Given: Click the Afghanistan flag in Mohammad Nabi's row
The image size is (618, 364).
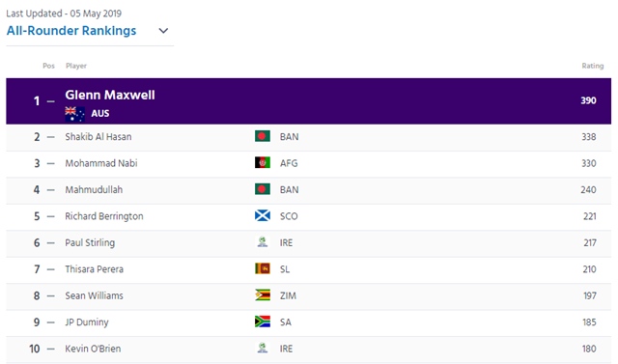Looking at the screenshot, I should (263, 163).
